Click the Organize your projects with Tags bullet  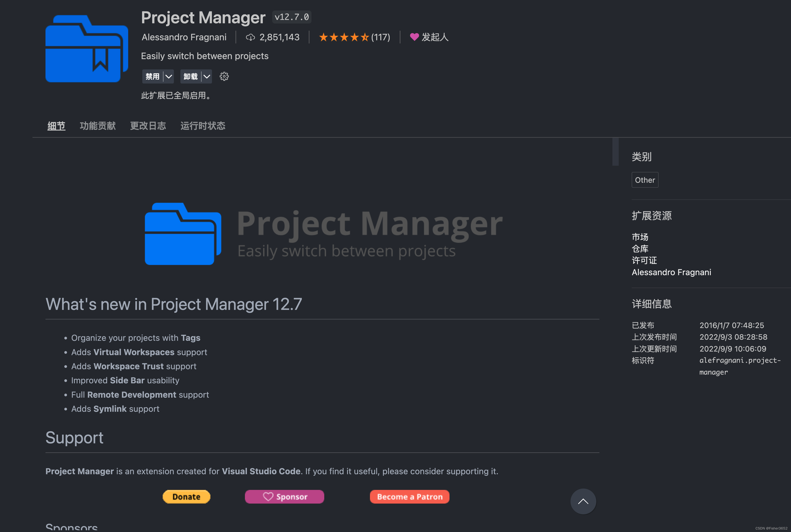coord(136,338)
